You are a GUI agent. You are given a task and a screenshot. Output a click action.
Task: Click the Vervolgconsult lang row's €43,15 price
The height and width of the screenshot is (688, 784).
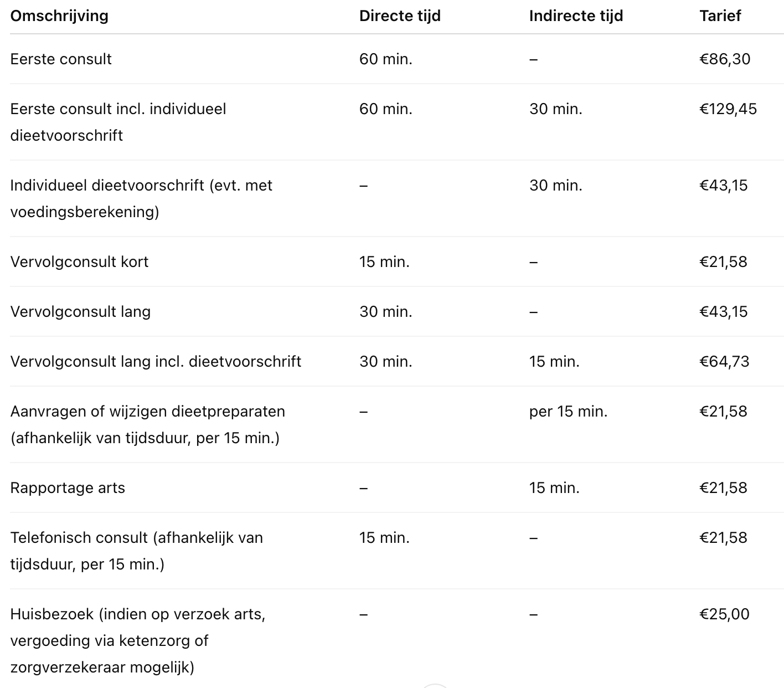(723, 311)
